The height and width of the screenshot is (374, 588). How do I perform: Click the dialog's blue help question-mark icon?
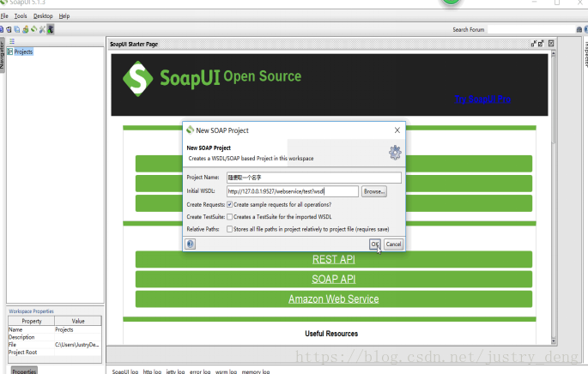pos(190,244)
